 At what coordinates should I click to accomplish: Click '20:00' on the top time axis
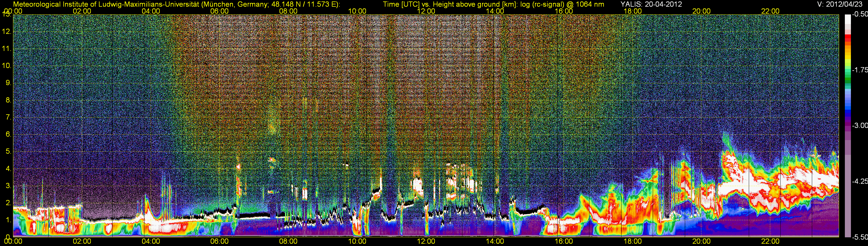tap(702, 11)
